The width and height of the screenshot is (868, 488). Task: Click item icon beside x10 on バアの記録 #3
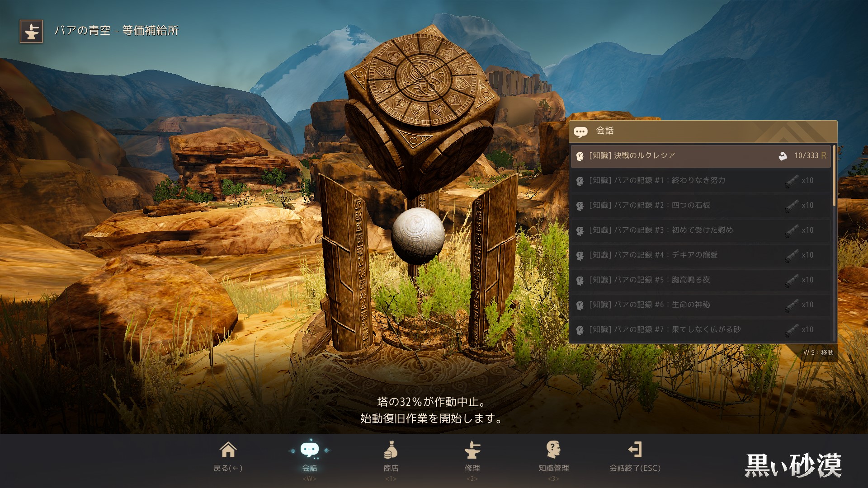click(x=792, y=230)
